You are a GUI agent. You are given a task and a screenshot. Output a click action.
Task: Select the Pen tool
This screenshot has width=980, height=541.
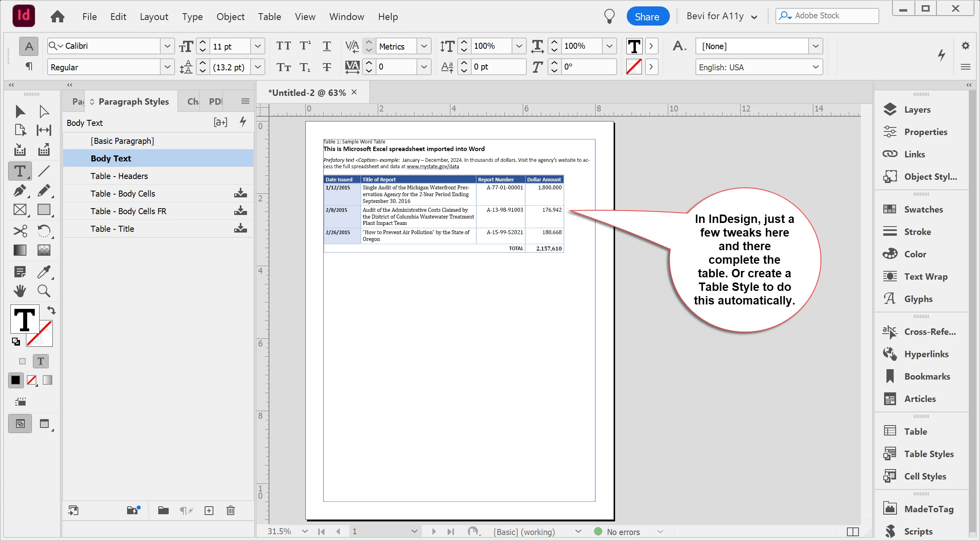coord(20,191)
